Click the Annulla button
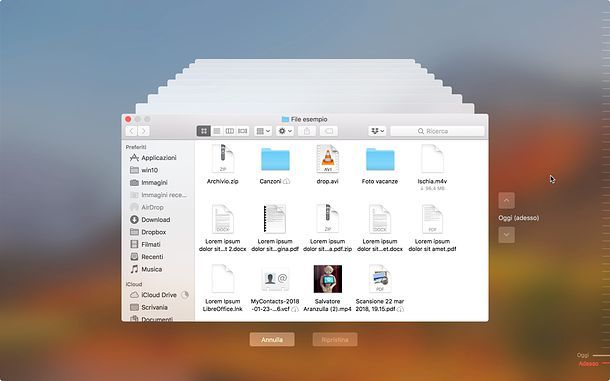Screen dimensions: 610x381 click(272, 339)
